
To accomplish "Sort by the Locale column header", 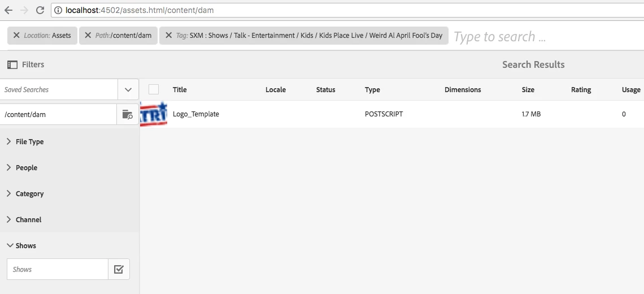I will point(276,90).
